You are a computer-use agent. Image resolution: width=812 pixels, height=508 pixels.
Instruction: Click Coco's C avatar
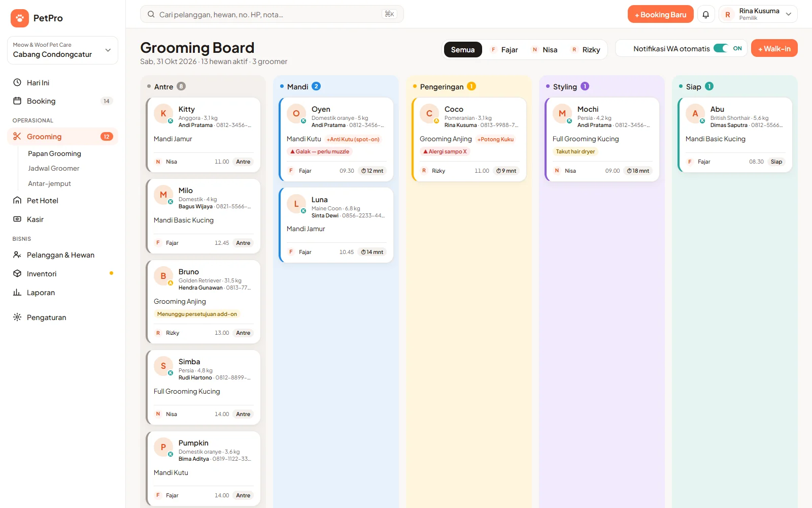pos(429,114)
